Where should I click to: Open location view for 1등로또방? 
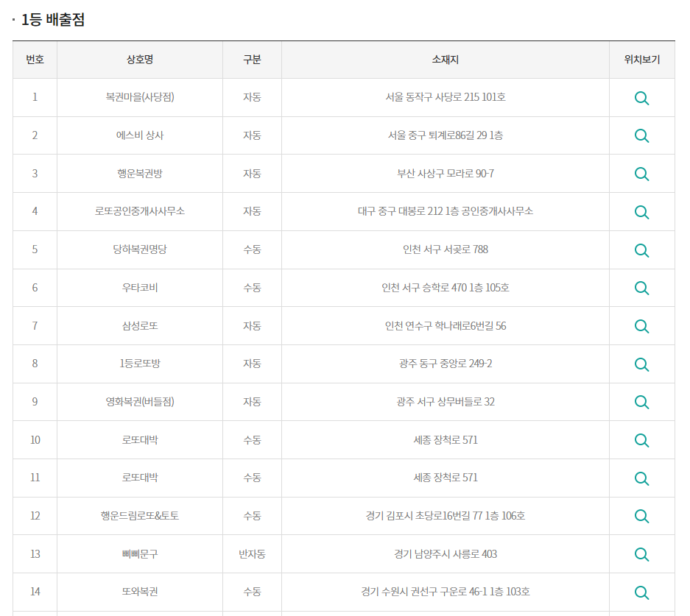pos(641,364)
